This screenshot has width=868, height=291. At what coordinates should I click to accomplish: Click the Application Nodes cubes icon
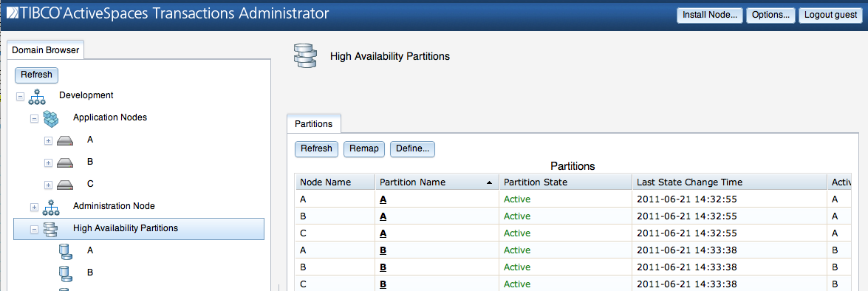pos(51,118)
